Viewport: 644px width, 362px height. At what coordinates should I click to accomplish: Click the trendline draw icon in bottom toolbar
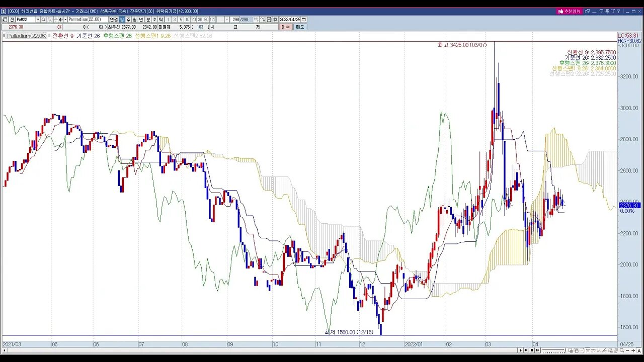pos(604,350)
